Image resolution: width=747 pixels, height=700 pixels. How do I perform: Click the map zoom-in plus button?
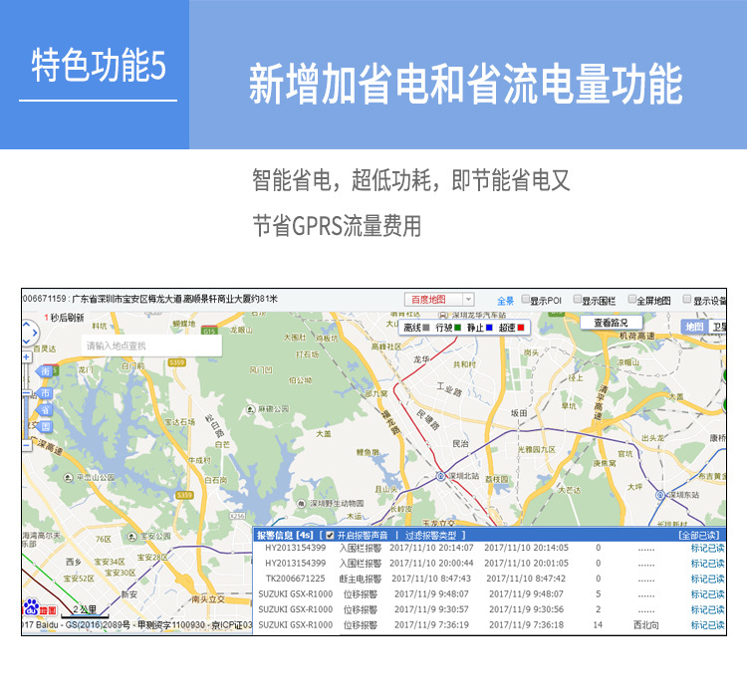tap(28, 354)
